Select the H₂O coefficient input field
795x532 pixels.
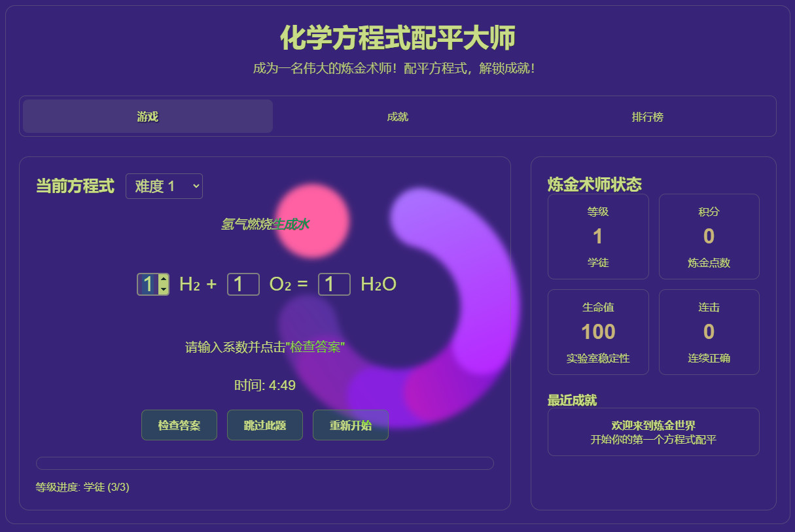click(334, 284)
